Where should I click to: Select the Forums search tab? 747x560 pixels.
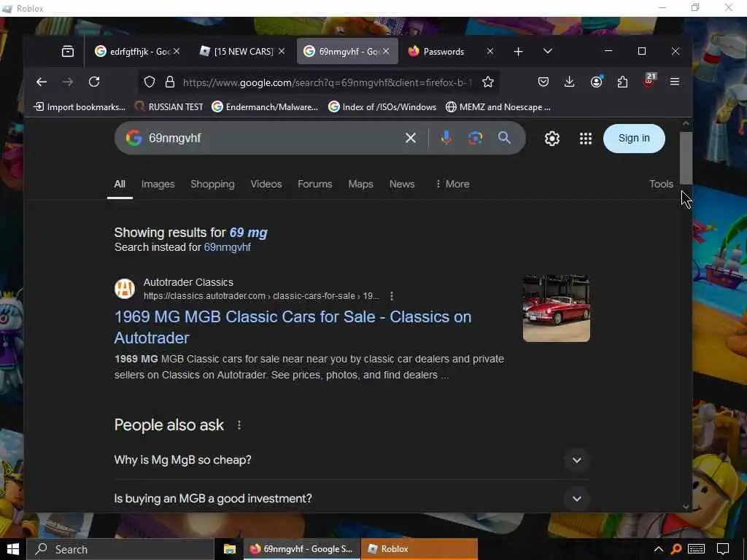314,184
